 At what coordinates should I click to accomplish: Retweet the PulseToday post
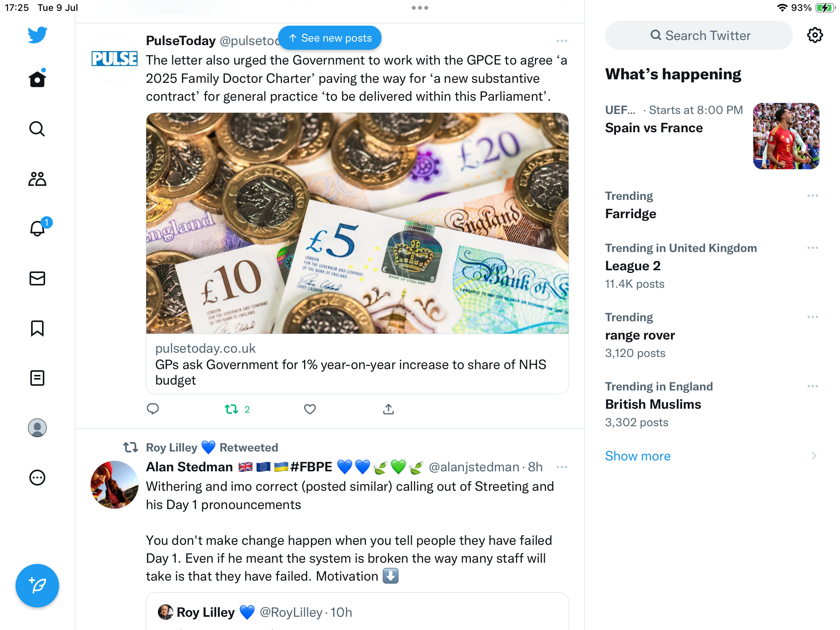pos(237,409)
